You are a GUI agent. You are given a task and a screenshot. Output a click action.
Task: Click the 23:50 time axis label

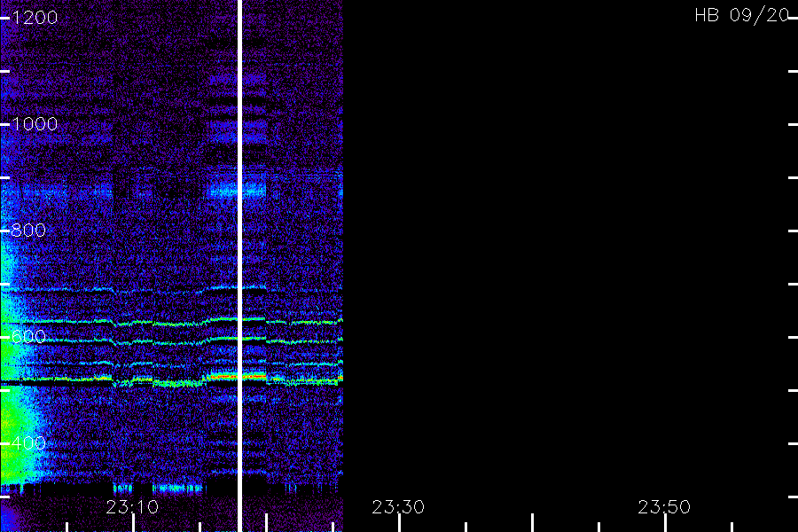point(664,507)
